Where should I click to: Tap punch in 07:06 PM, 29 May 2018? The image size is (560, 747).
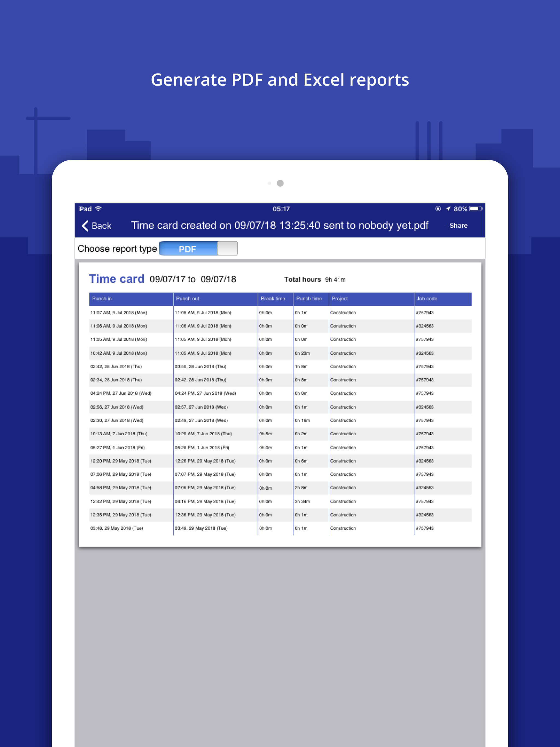click(x=121, y=474)
